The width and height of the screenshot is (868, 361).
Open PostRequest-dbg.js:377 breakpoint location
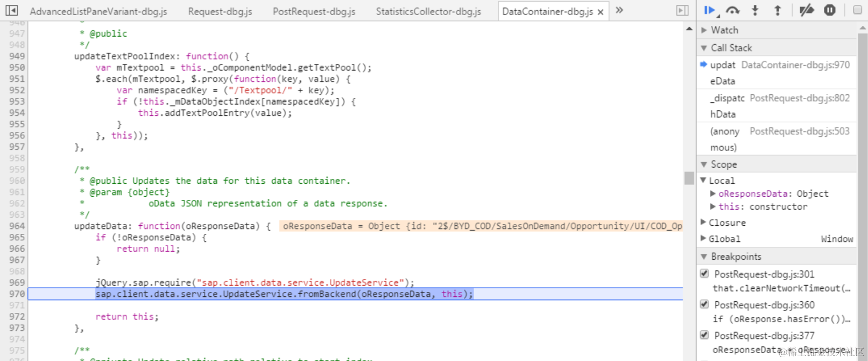[764, 336]
